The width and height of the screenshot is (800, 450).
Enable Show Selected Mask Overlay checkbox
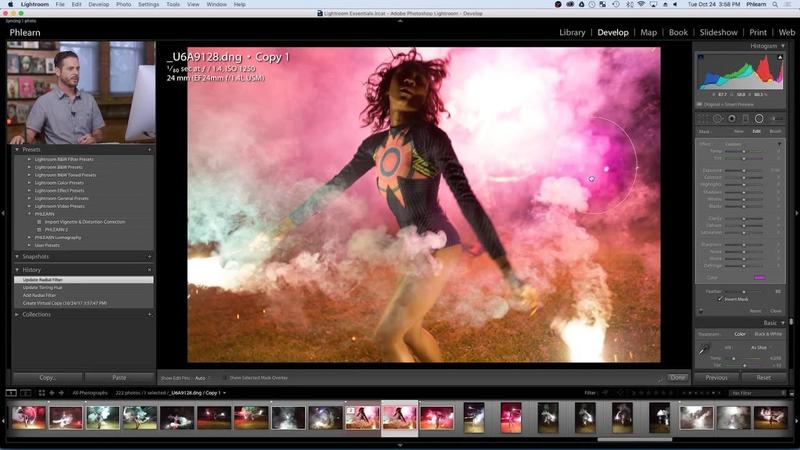(x=224, y=378)
